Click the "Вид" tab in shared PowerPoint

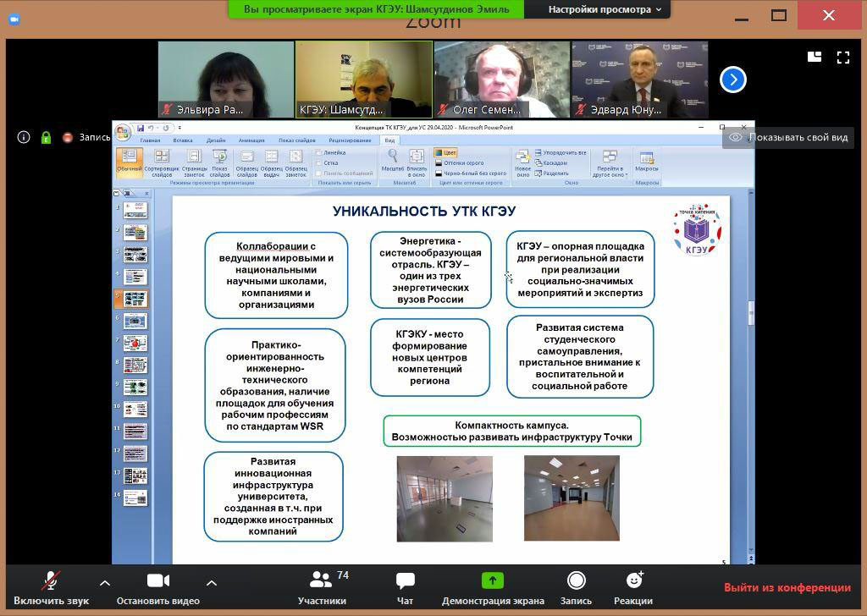tap(389, 140)
